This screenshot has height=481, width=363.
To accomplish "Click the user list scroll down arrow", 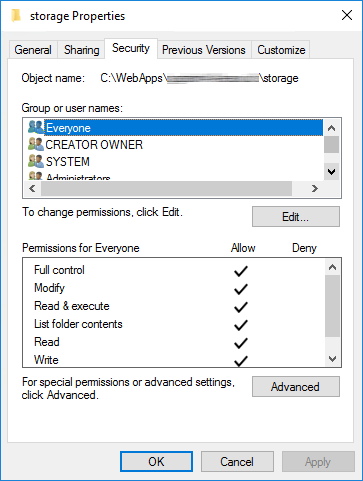I will coord(331,172).
